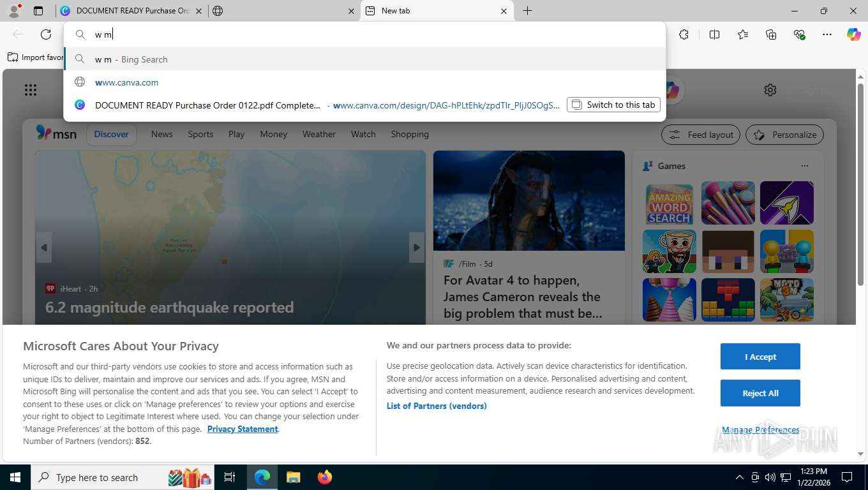
Task: Launch Firefox from the taskbar
Action: (325, 477)
